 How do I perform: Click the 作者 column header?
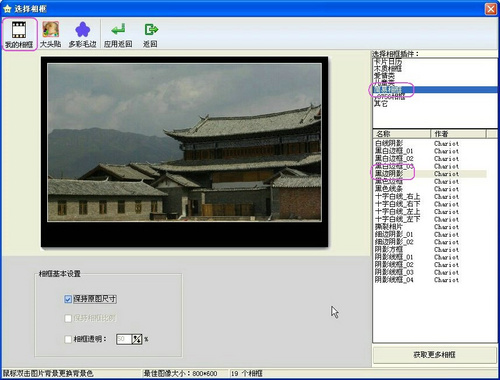(458, 134)
